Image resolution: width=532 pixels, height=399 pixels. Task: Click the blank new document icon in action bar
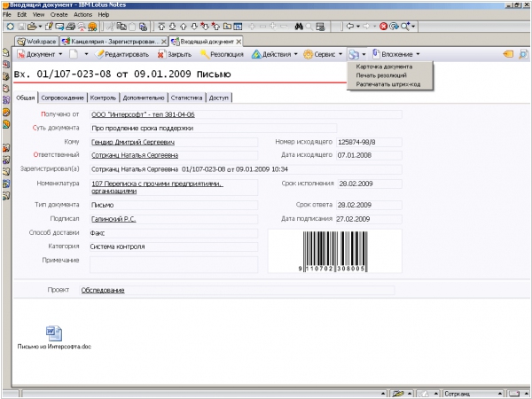coord(74,54)
